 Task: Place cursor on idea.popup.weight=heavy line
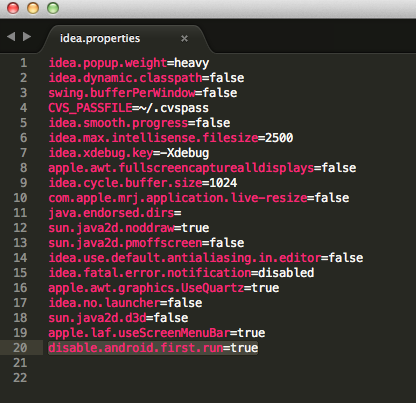129,63
